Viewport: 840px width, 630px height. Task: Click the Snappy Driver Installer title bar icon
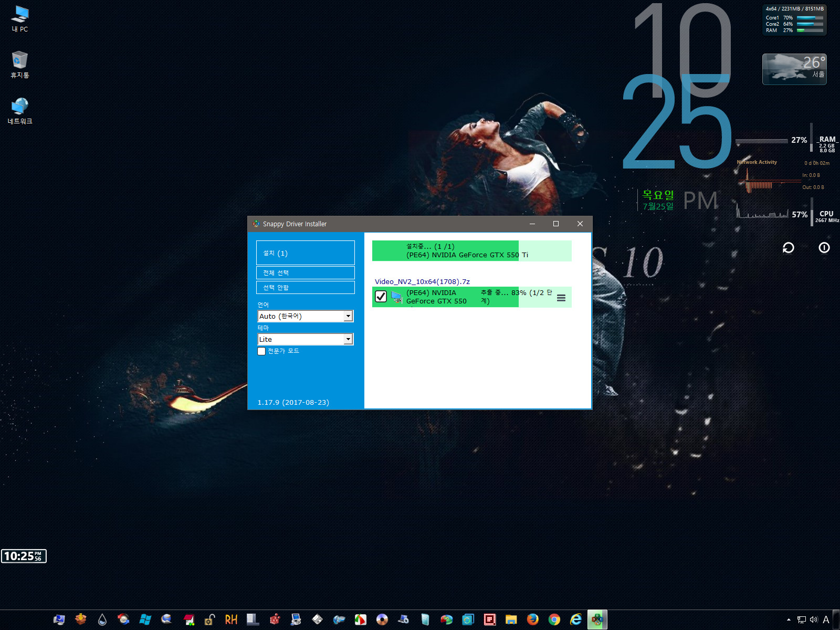[x=256, y=224]
